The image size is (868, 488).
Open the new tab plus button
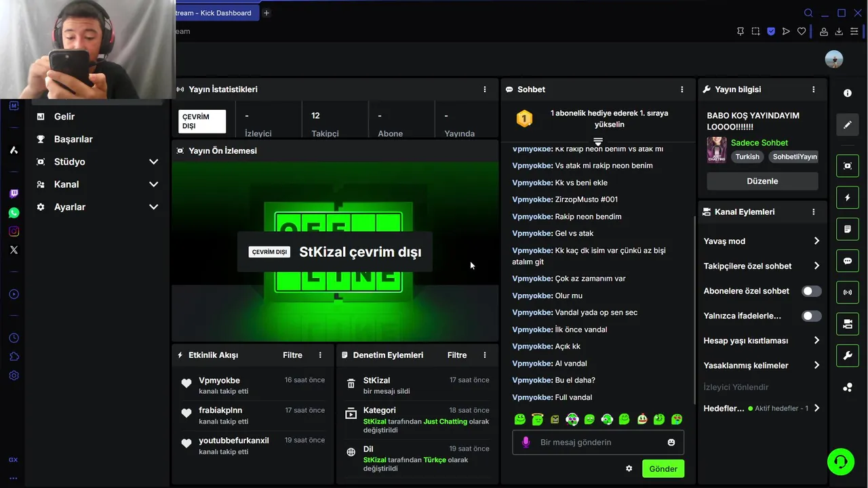coord(267,13)
